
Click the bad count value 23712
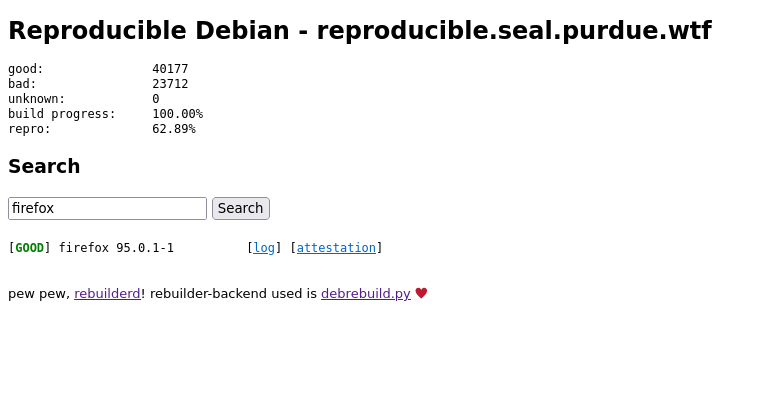point(170,84)
